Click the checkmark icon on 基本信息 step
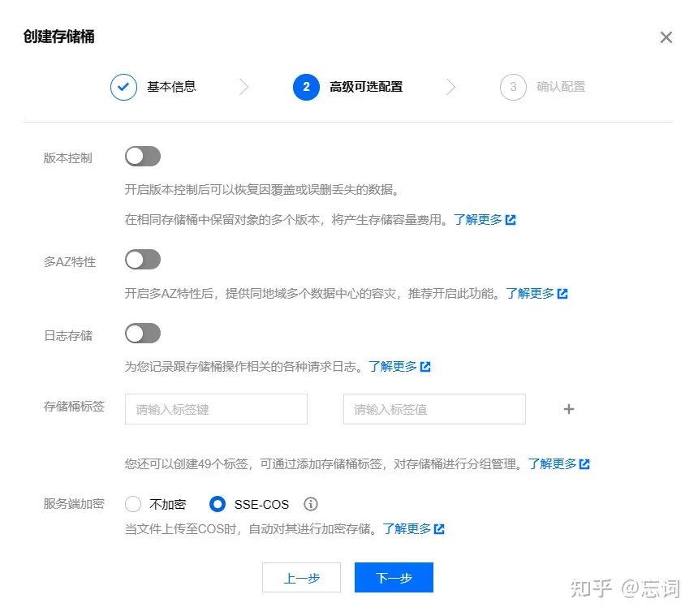This screenshot has height=616, width=698. [x=123, y=87]
